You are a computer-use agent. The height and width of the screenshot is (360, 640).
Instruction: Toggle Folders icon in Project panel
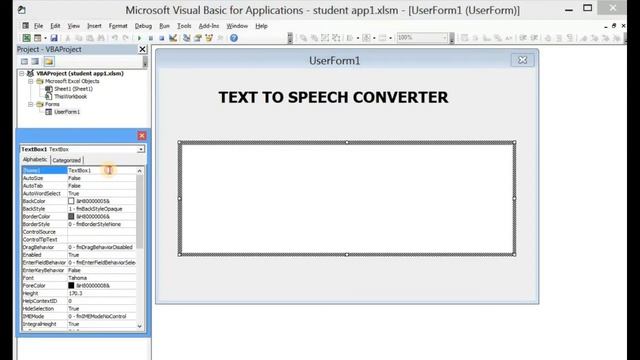pos(49,62)
